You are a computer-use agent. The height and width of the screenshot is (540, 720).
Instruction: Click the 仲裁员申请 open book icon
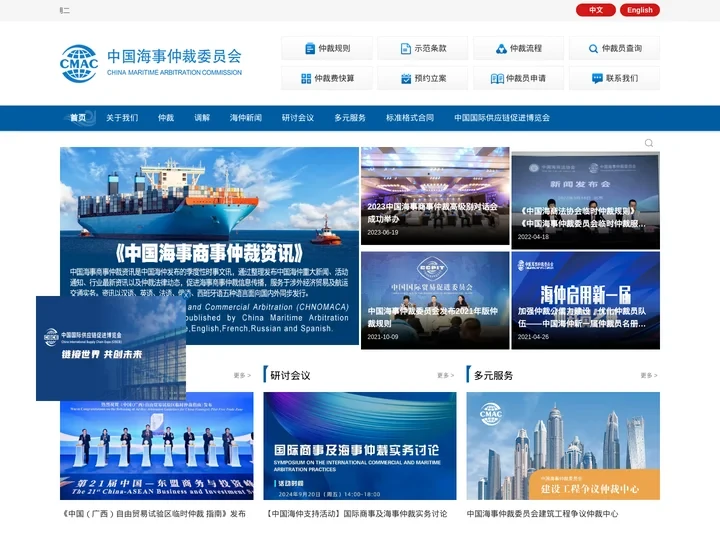click(497, 79)
